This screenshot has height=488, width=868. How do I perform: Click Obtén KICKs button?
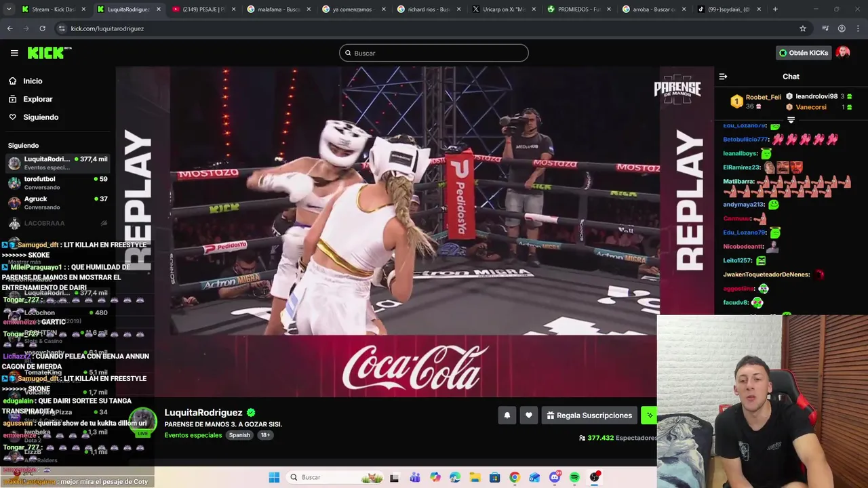tap(804, 53)
